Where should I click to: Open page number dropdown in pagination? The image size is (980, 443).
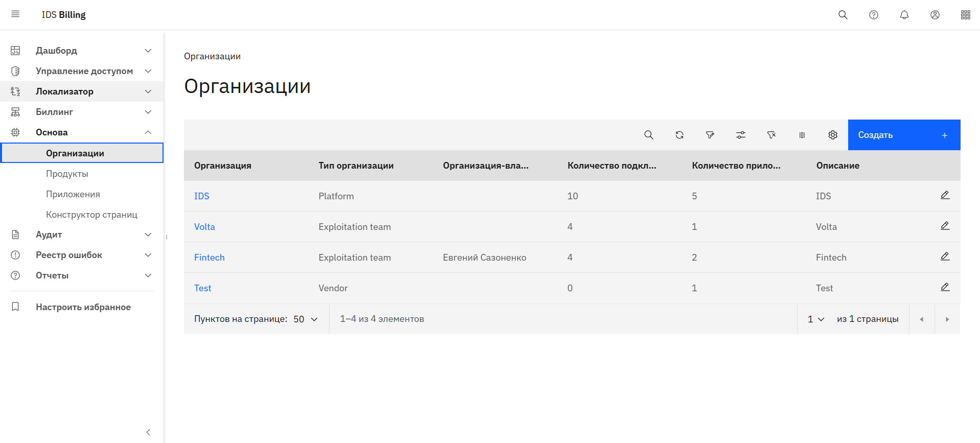pos(815,319)
